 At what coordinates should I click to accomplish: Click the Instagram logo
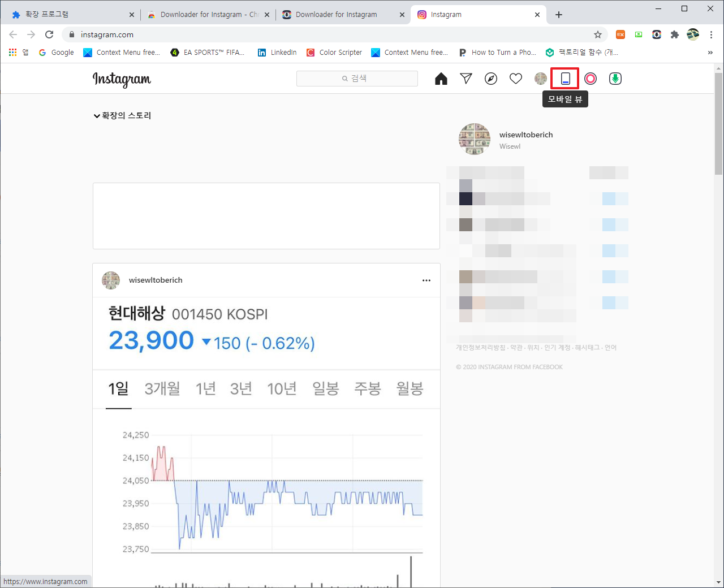122,79
